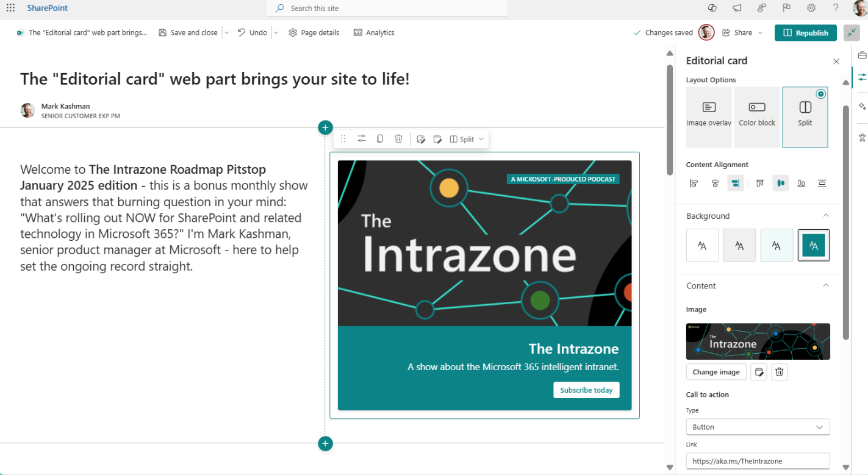Viewport: 868px width, 475px height.
Task: Select the light gray background swatch
Action: [x=739, y=245]
